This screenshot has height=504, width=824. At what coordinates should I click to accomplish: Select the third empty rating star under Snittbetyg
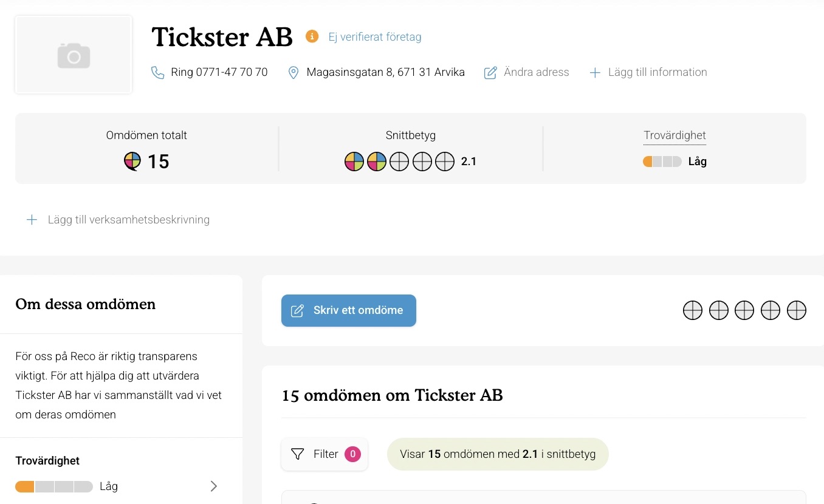(399, 161)
